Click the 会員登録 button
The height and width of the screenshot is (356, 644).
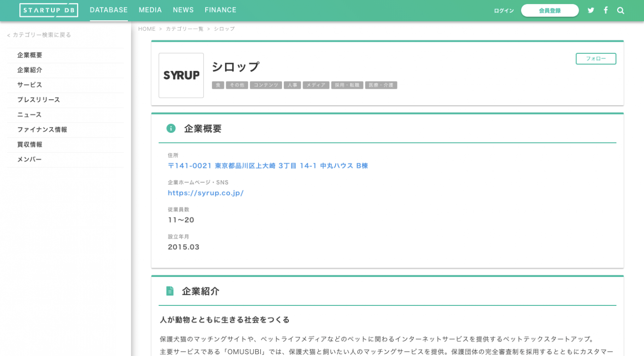coord(550,11)
